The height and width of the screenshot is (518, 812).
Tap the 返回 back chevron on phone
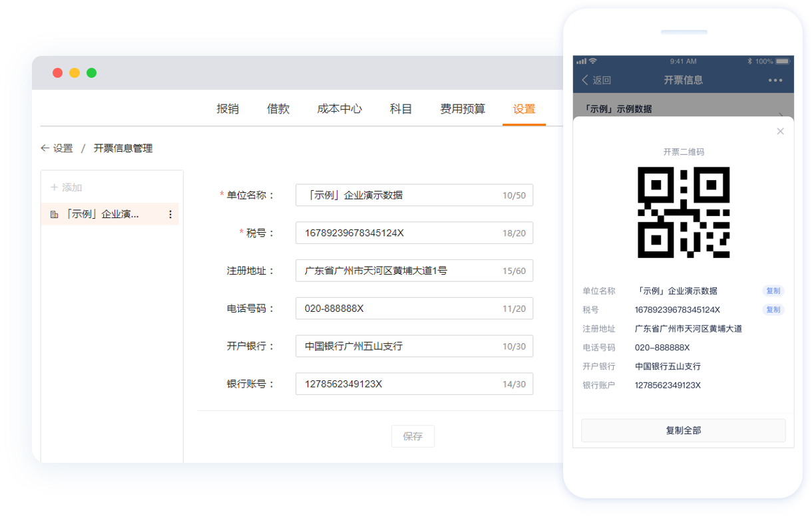click(585, 80)
